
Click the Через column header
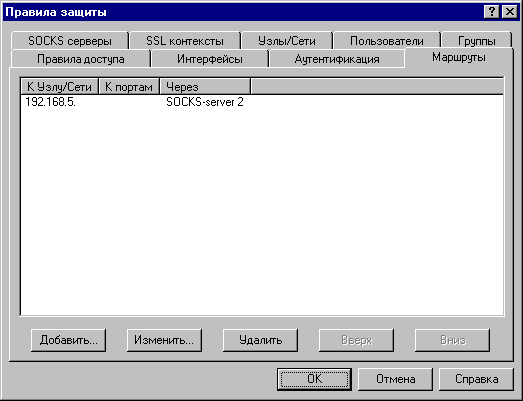[205, 87]
